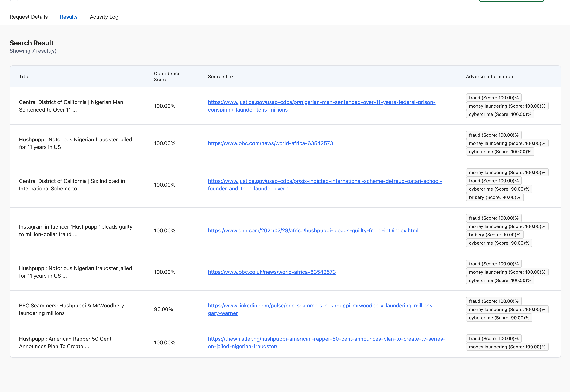This screenshot has width=570, height=392.
Task: Open the bbc.com world-africa news link
Action: 270,143
